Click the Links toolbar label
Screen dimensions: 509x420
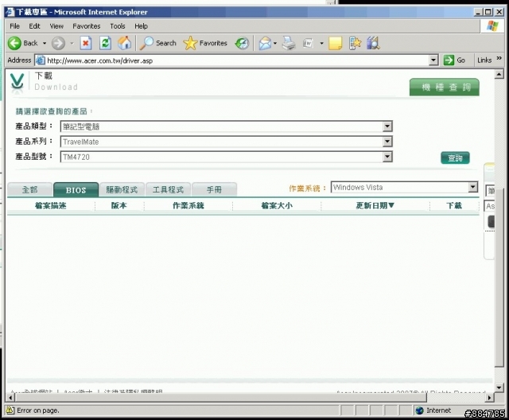tap(484, 60)
